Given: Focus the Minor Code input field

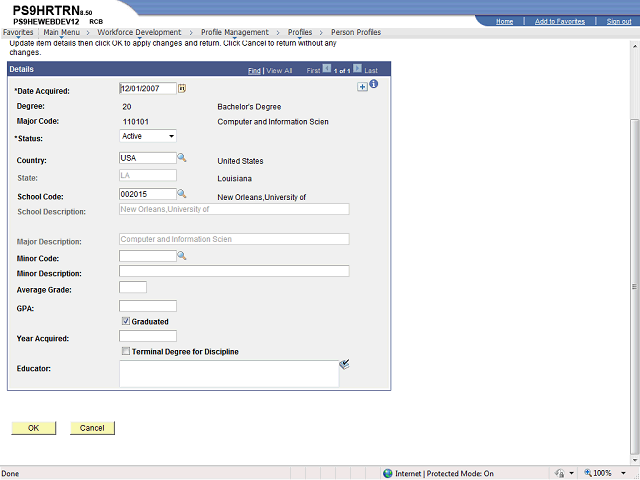Looking at the screenshot, I should [148, 256].
